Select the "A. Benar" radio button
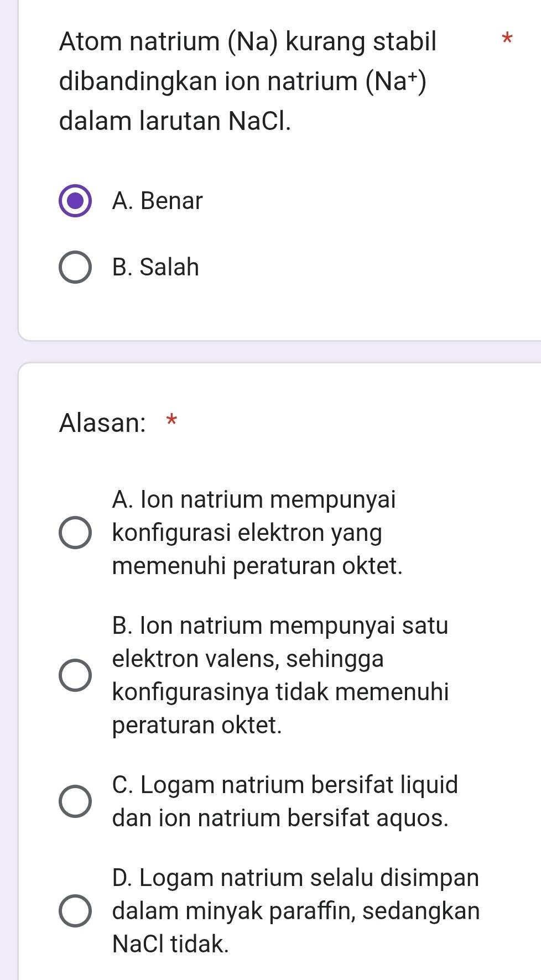541x980 pixels. pyautogui.click(x=75, y=201)
